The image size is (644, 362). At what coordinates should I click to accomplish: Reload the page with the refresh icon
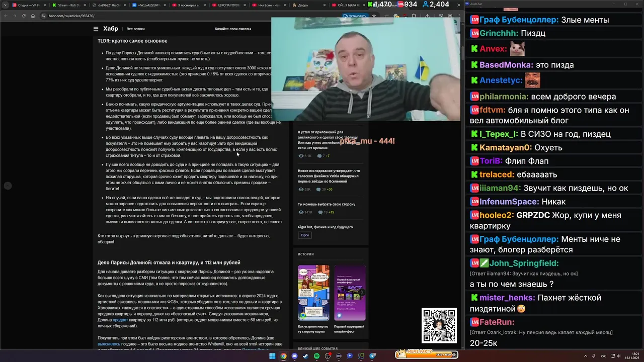(x=24, y=16)
